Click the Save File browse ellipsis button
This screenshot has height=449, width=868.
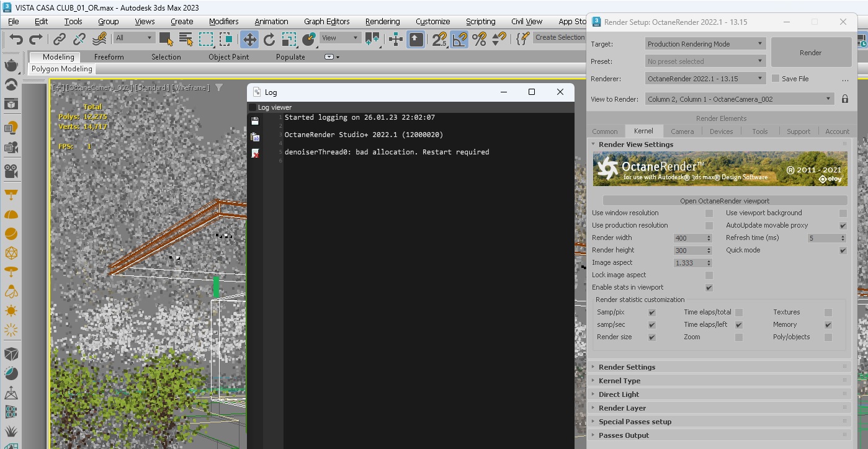pos(845,79)
